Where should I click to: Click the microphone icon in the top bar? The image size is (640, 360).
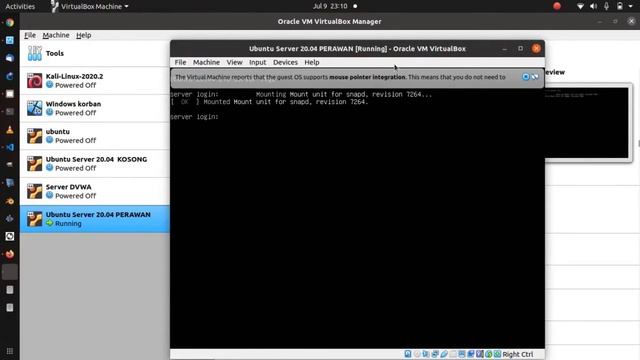(x=607, y=6)
